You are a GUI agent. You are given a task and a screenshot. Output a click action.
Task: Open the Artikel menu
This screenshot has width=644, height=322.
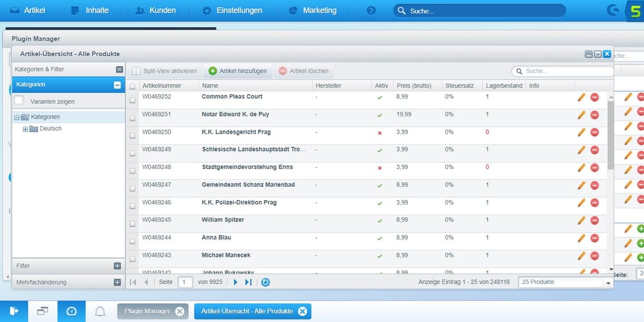(x=27, y=11)
